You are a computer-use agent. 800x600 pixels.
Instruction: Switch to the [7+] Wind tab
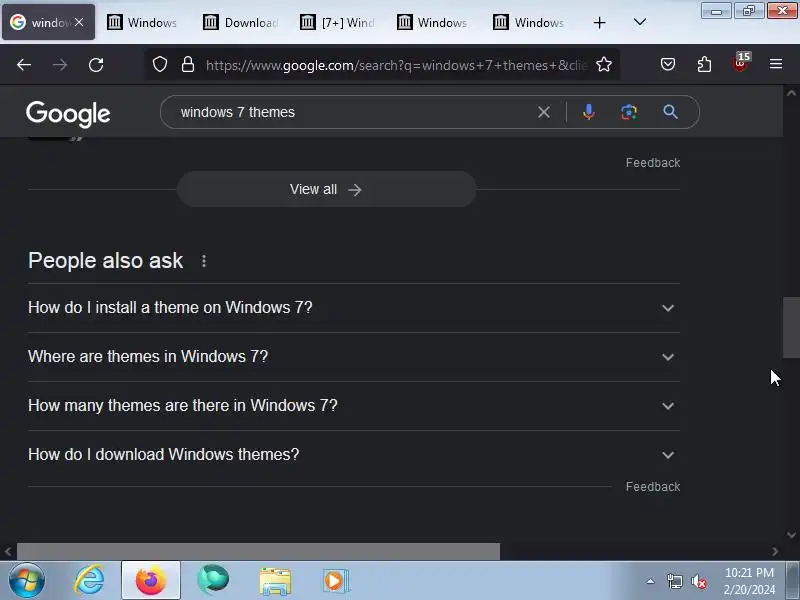[x=337, y=22]
